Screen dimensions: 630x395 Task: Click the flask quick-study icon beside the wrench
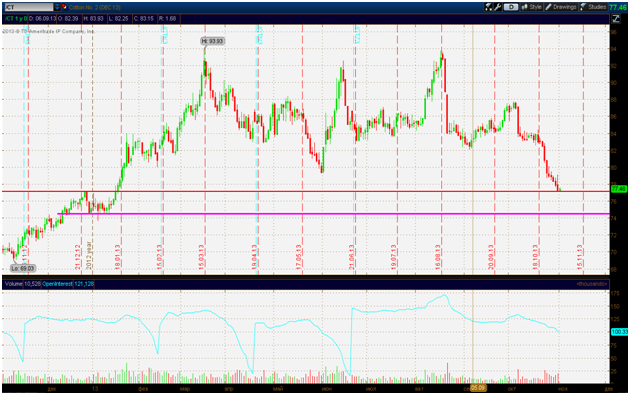tap(489, 7)
